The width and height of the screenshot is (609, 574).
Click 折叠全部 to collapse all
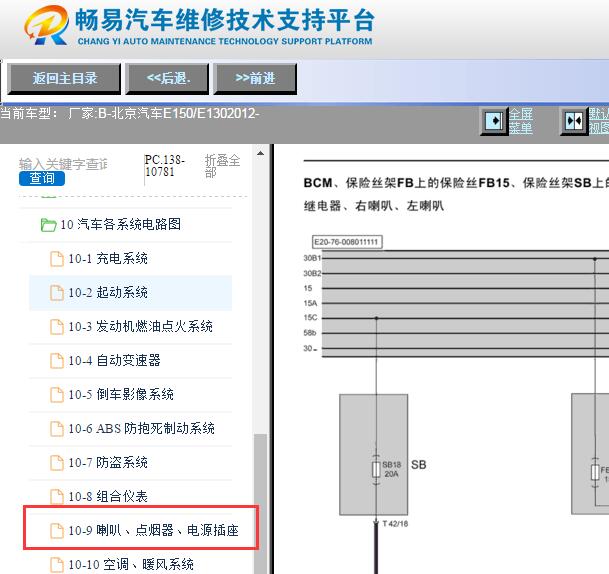(x=222, y=166)
